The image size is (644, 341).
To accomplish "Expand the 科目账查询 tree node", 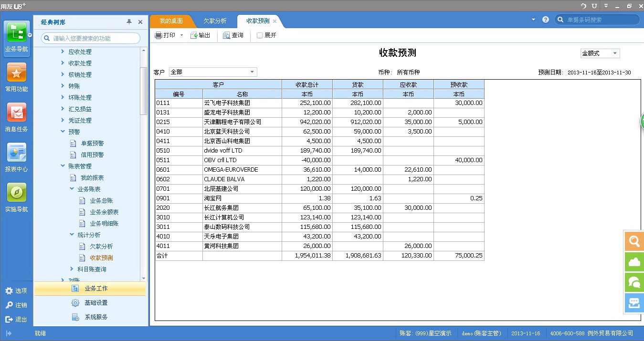I will point(72,269).
